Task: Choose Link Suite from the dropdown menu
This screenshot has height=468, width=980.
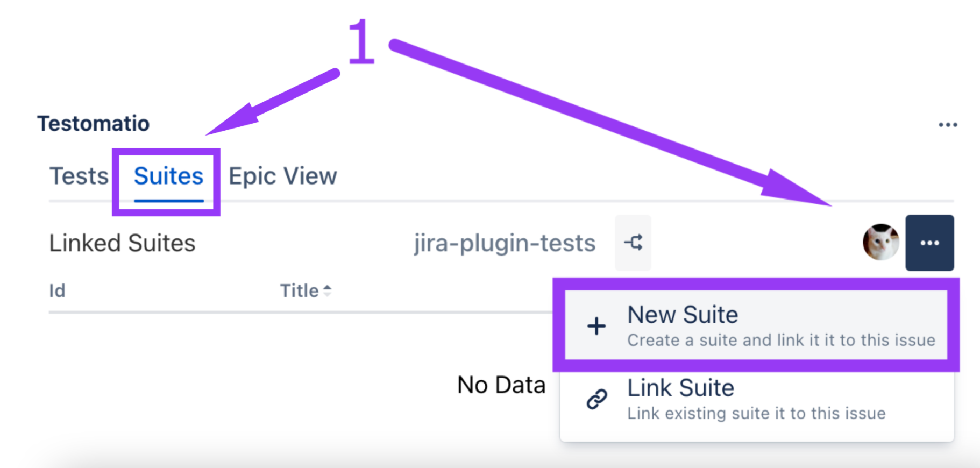Action: [680, 388]
